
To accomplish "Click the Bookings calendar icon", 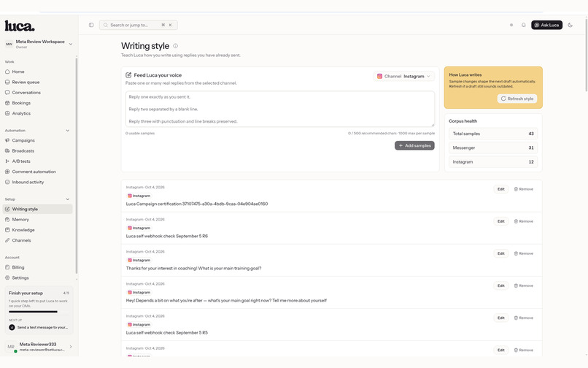I will 7,103.
